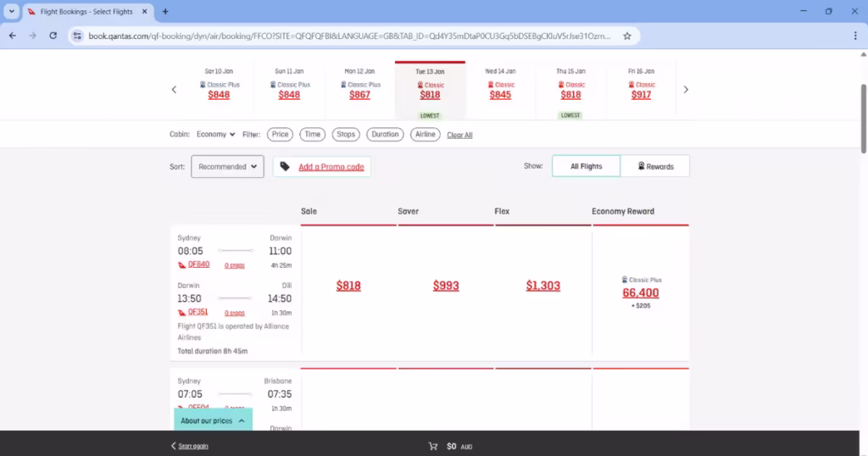Viewport: 868px width, 456px height.
Task: Click the promo code tag icon
Action: coord(285,167)
